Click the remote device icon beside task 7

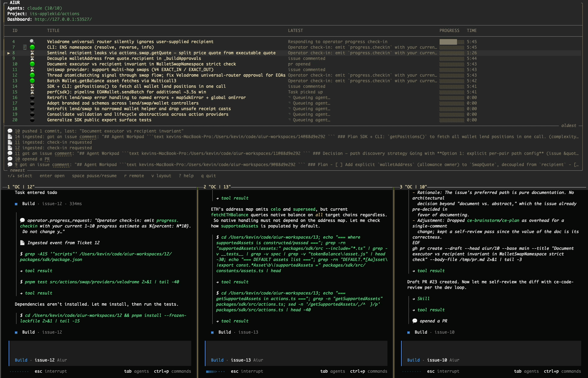[x=25, y=47]
